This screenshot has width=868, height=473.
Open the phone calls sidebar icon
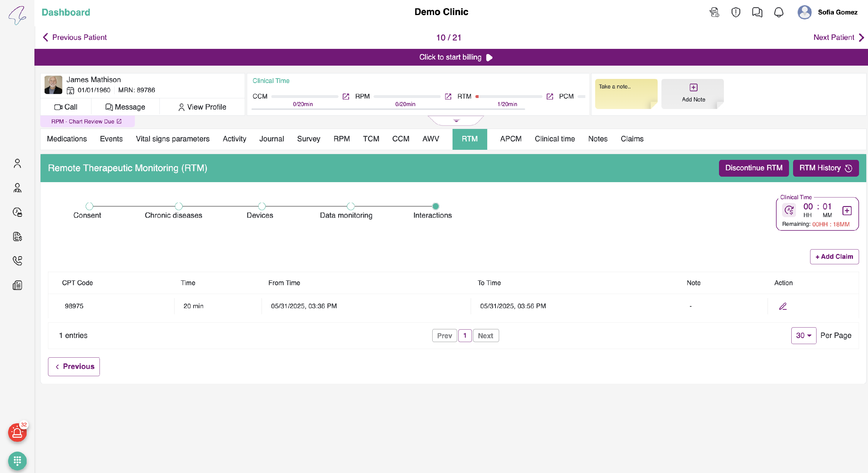click(17, 260)
